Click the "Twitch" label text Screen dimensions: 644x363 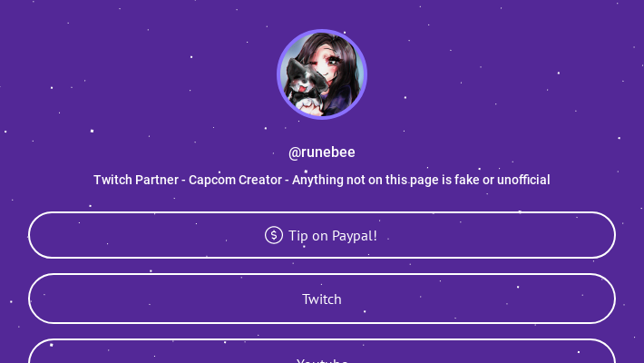322,299
